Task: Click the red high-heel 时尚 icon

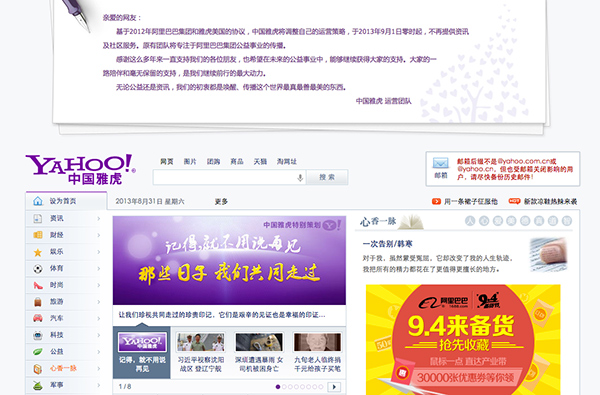Action: (38, 285)
